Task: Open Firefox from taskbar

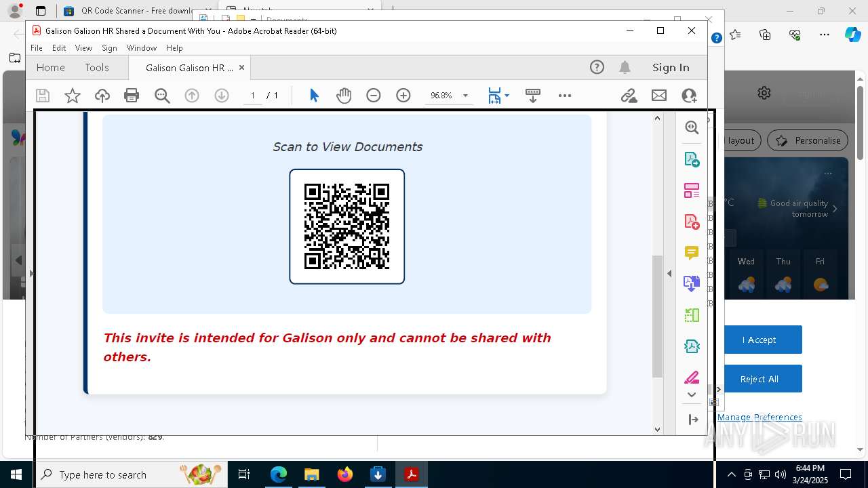Action: coord(344,474)
